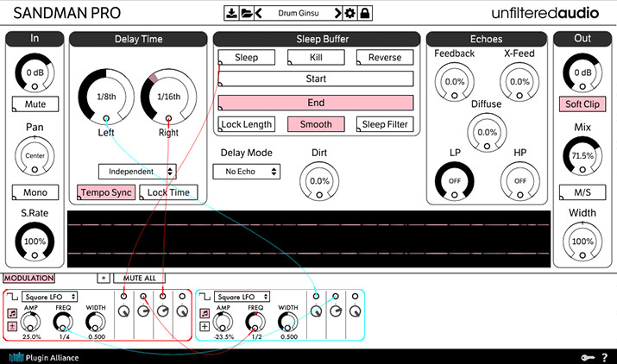The width and height of the screenshot is (617, 364).
Task: Enable Lock Length
Action: point(246,124)
